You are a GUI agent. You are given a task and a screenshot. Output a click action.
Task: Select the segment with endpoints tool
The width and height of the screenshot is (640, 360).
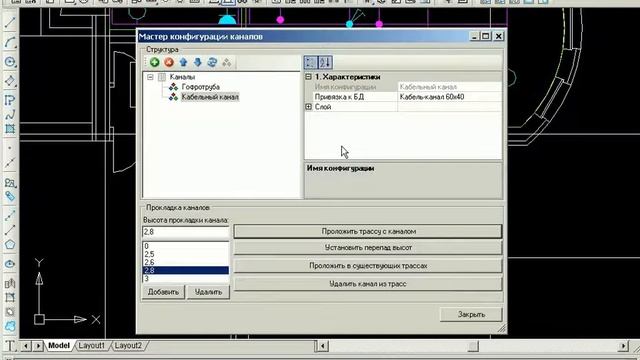point(10,230)
